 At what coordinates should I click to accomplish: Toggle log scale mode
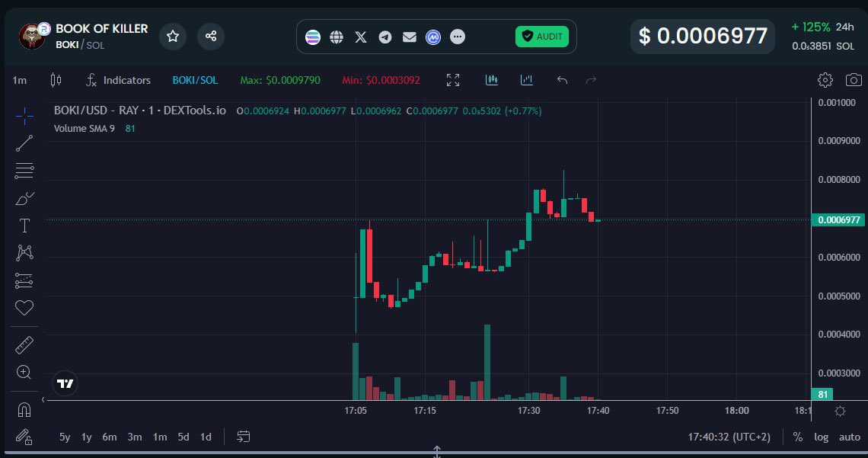click(821, 437)
